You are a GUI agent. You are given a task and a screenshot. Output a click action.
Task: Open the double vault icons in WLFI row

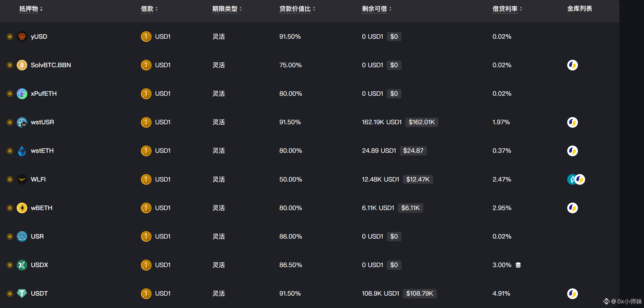coord(576,179)
